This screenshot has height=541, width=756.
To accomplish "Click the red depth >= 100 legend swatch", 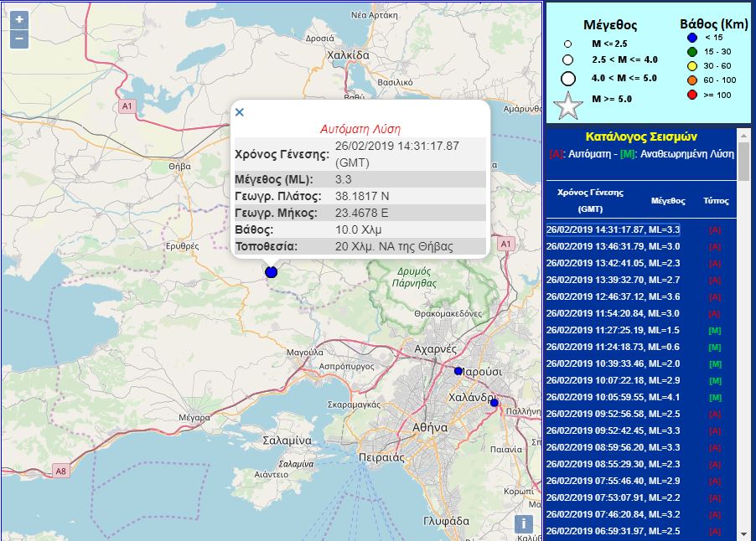I will [x=692, y=95].
